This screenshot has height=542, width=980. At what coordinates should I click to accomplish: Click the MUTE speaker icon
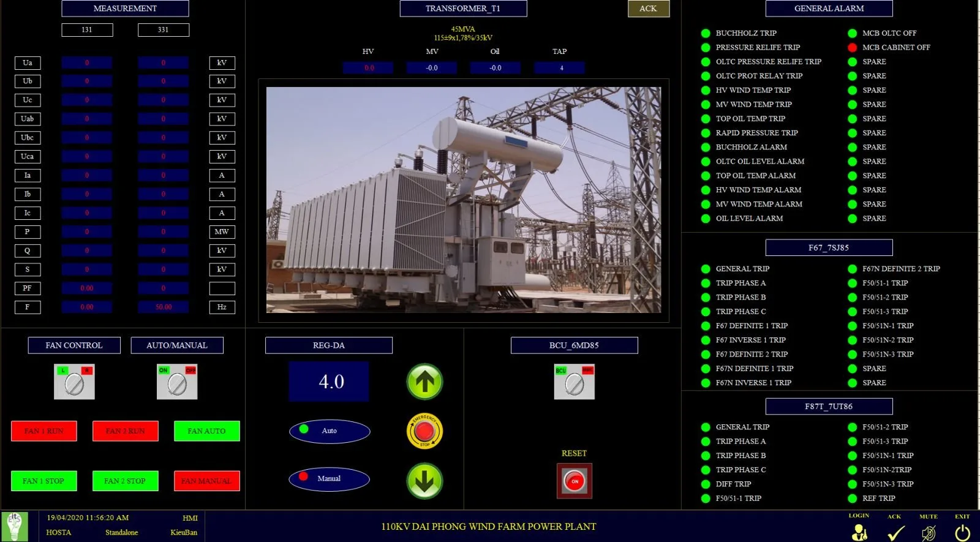929,533
